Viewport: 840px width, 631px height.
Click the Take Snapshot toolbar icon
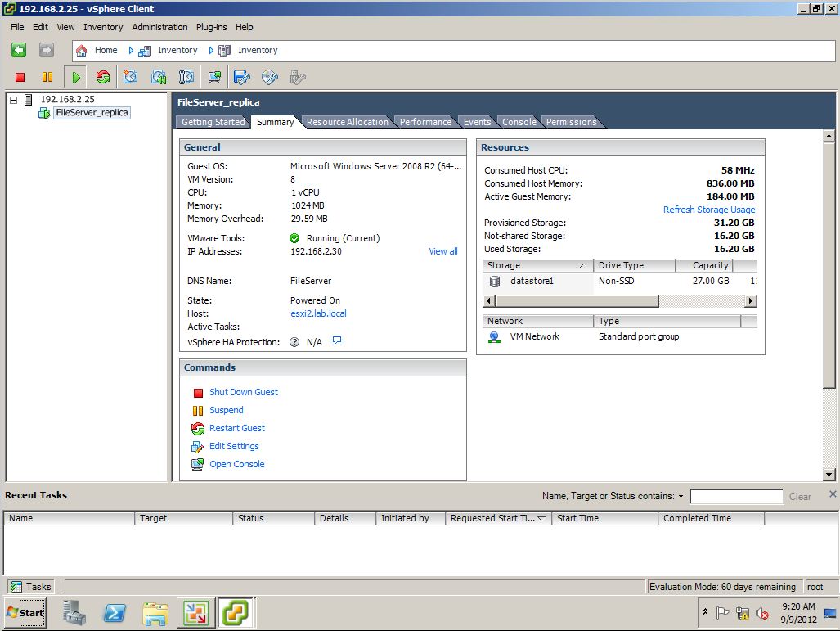[130, 77]
